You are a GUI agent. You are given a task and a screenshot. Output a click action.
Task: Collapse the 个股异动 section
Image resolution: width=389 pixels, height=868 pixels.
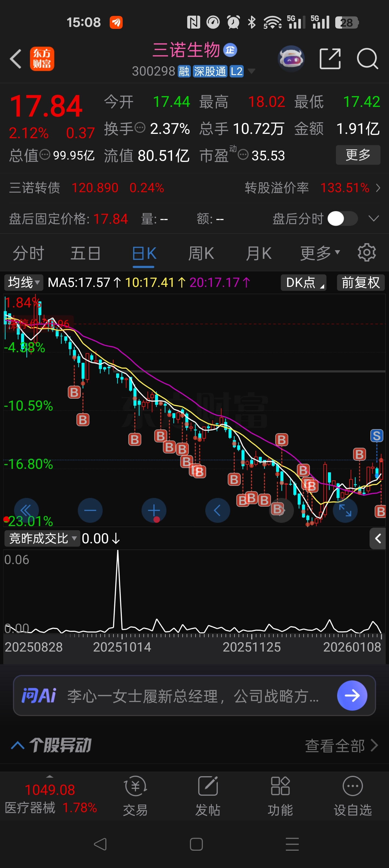click(18, 745)
